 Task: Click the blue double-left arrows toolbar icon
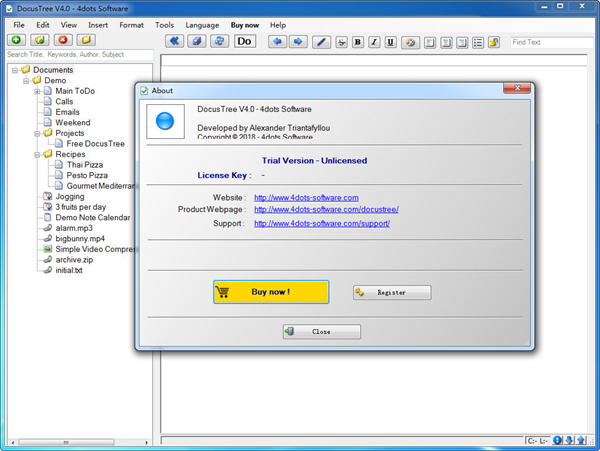click(175, 41)
